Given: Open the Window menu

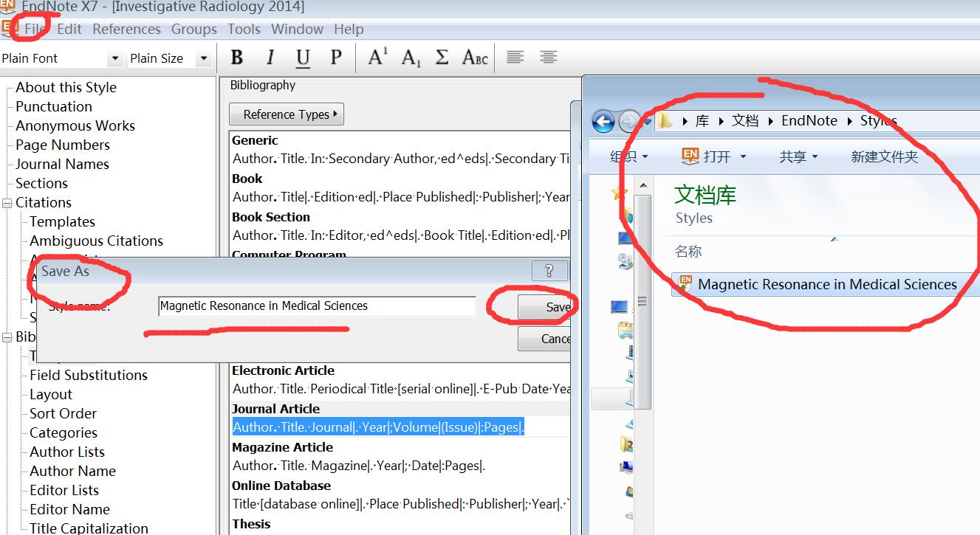Looking at the screenshot, I should [x=297, y=29].
